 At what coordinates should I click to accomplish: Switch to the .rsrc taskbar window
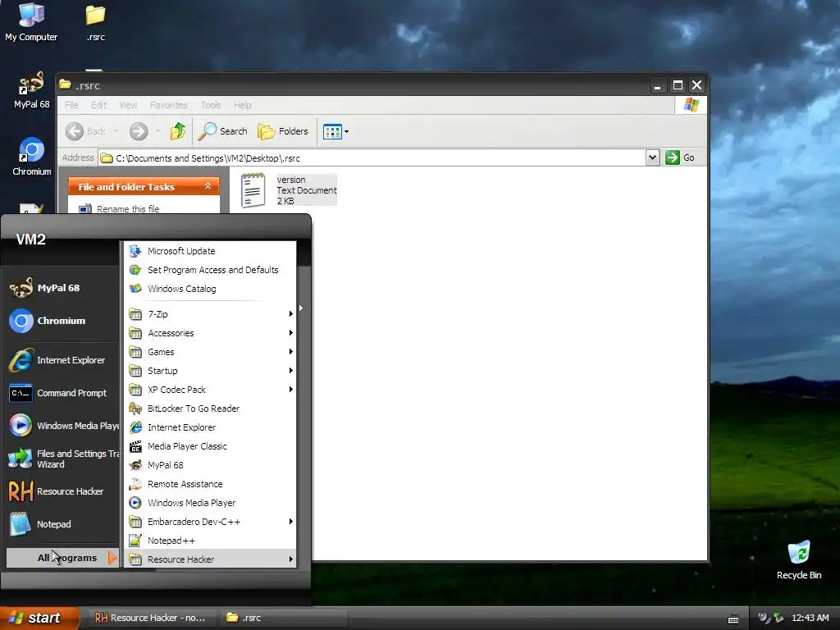pyautogui.click(x=283, y=618)
